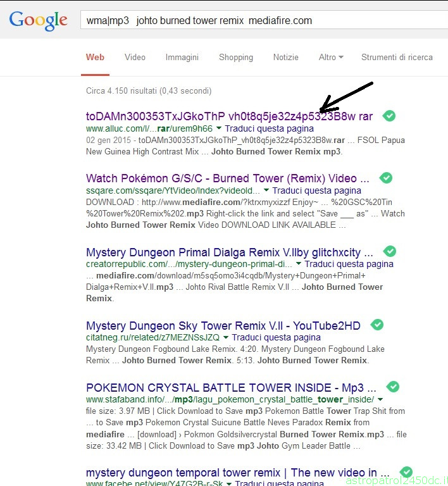Open Strumenti di ricerca options
448x486 pixels.
[397, 58]
